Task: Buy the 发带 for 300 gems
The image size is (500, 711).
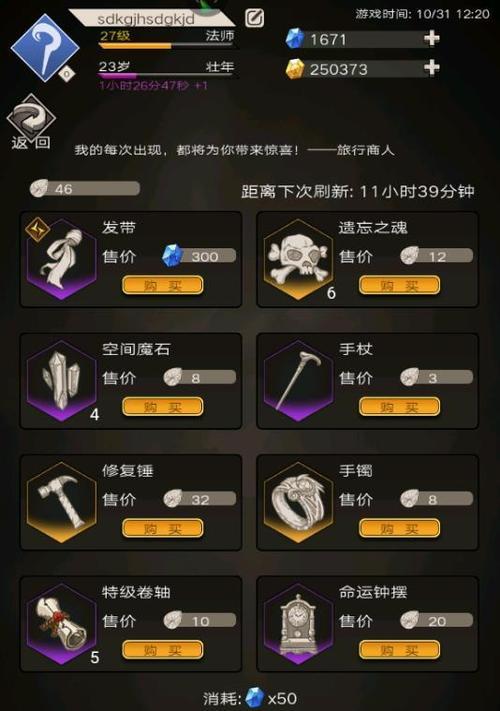Action: (163, 285)
